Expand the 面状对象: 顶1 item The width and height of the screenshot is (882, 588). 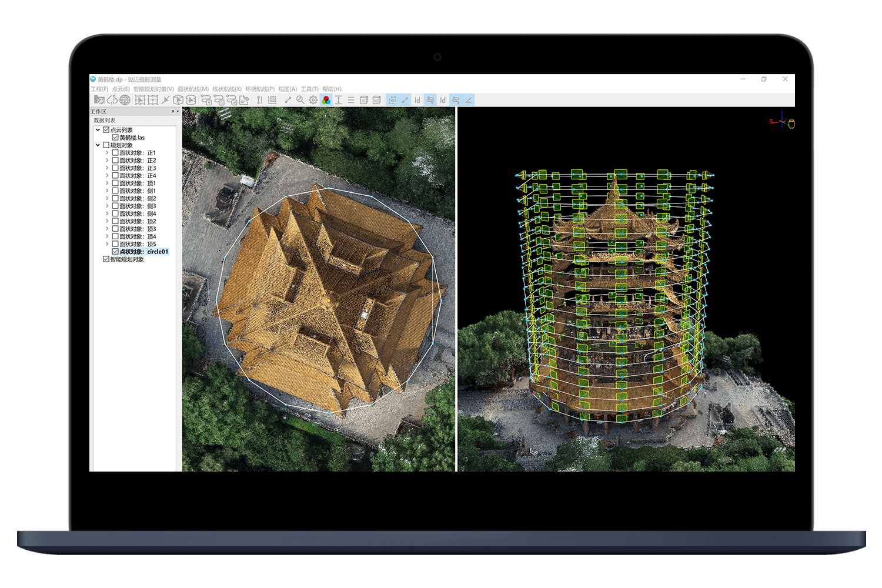107,183
